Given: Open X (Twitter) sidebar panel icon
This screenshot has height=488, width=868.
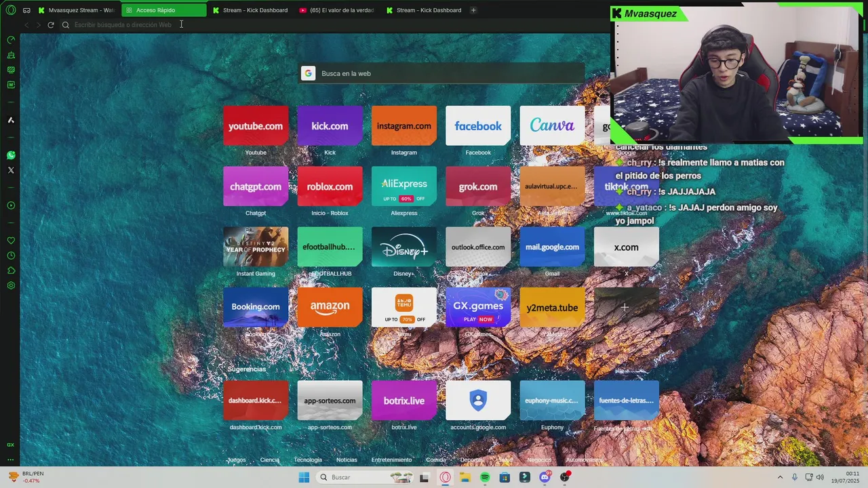Looking at the screenshot, I should click(x=11, y=170).
